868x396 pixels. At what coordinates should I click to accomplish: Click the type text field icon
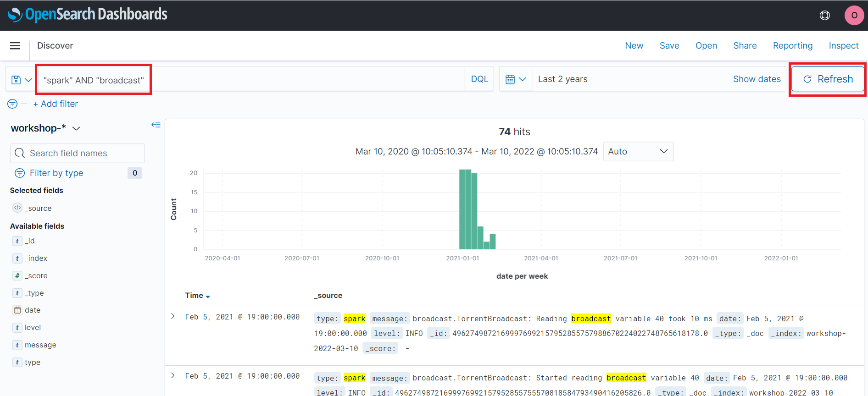[x=17, y=363]
